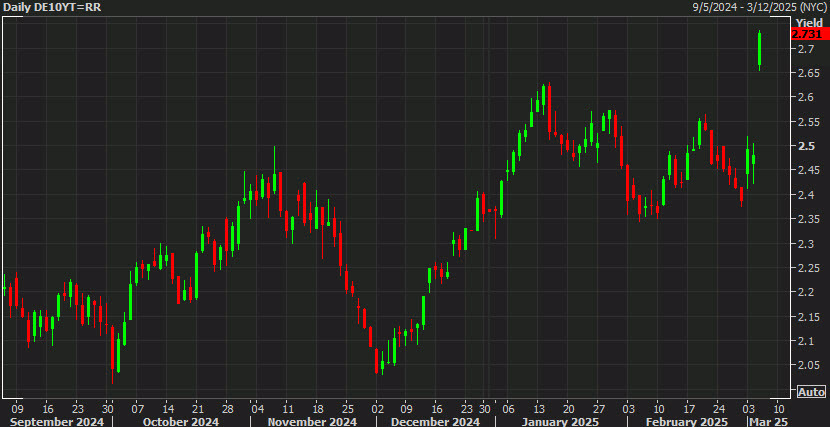
Task: Click the 2.25 yield axis tick
Action: coord(808,268)
